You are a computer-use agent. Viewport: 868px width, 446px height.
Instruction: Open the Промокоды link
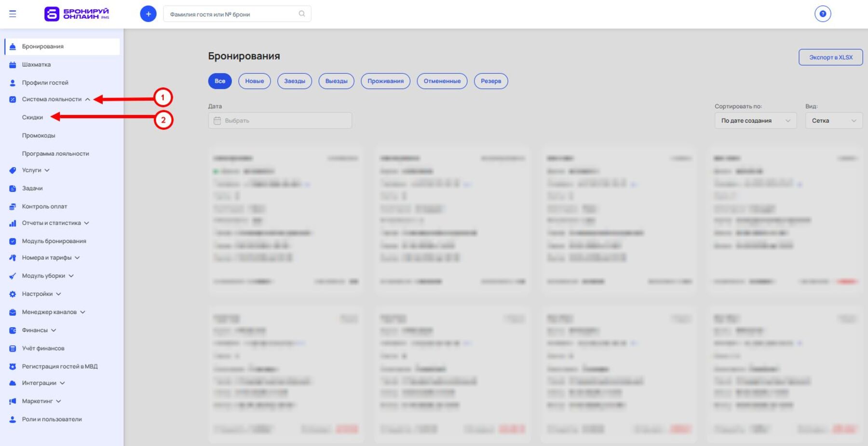(x=39, y=136)
